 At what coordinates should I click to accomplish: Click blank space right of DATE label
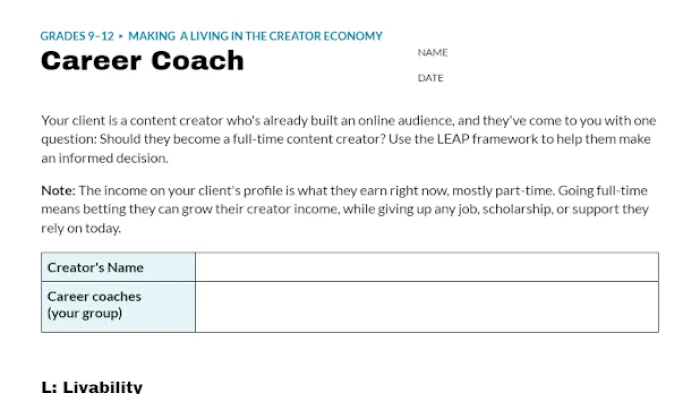point(554,78)
